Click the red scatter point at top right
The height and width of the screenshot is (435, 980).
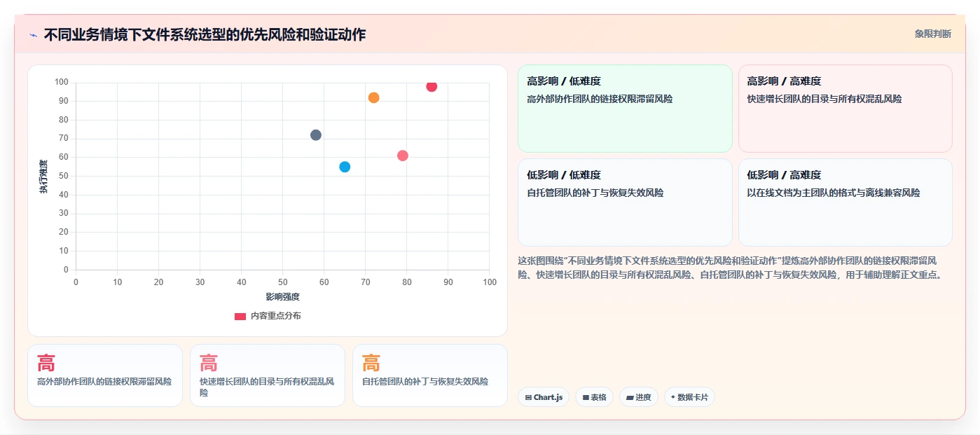point(432,86)
